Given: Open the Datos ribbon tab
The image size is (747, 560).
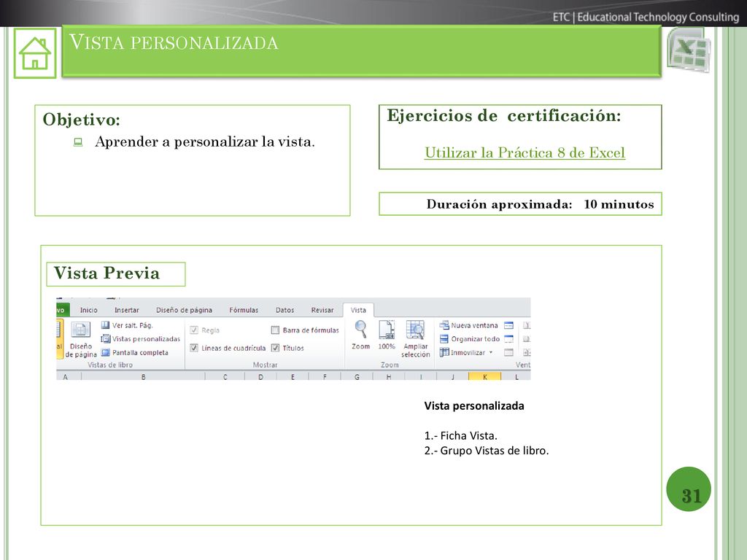Looking at the screenshot, I should coord(285,310).
